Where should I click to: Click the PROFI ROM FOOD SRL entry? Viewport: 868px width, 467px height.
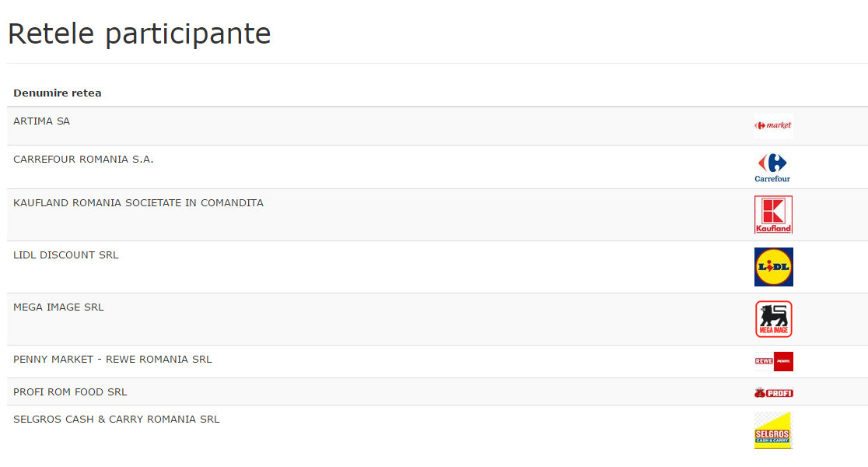coord(70,392)
